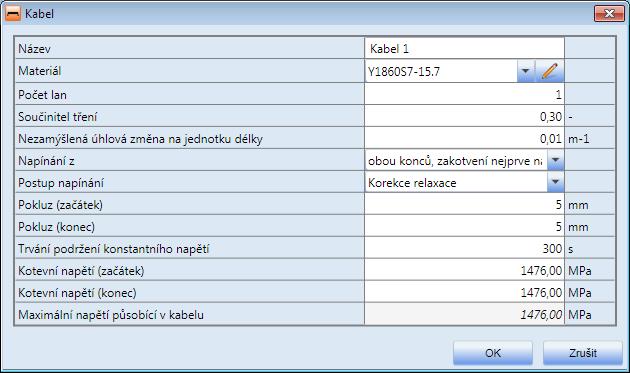Image resolution: width=630 pixels, height=373 pixels.
Task: Click the Postup napínání label
Action: [x=61, y=183]
